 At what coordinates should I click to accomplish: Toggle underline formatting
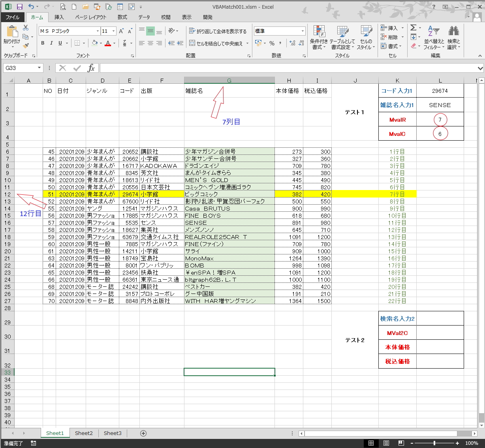tap(60, 43)
